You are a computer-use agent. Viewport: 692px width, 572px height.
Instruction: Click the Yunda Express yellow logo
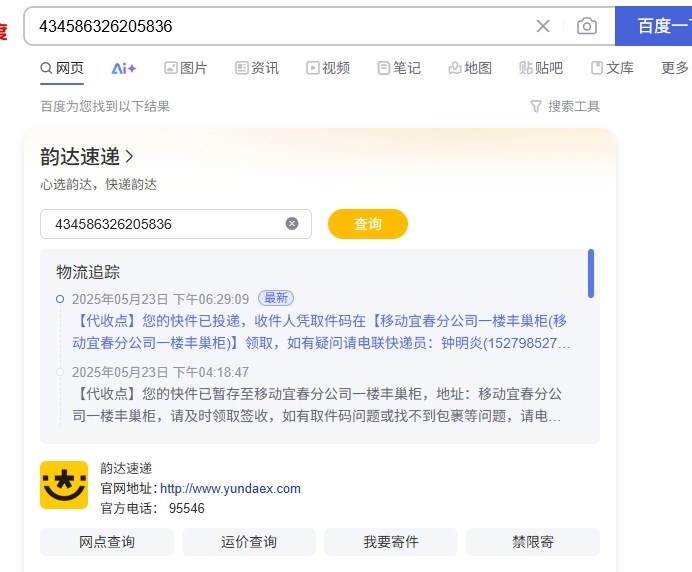click(x=64, y=485)
